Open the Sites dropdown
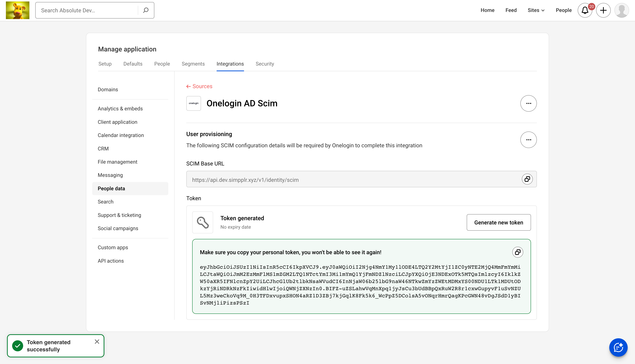 (x=536, y=10)
